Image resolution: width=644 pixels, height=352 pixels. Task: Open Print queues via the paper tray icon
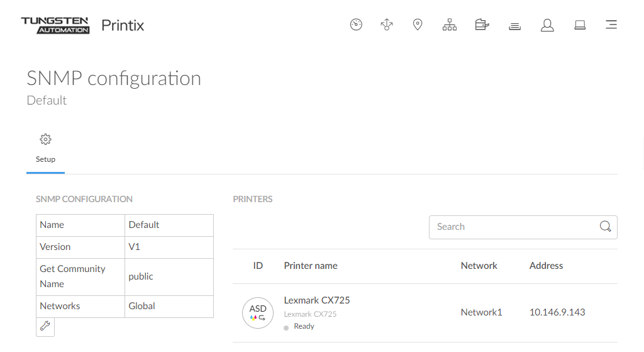[514, 26]
